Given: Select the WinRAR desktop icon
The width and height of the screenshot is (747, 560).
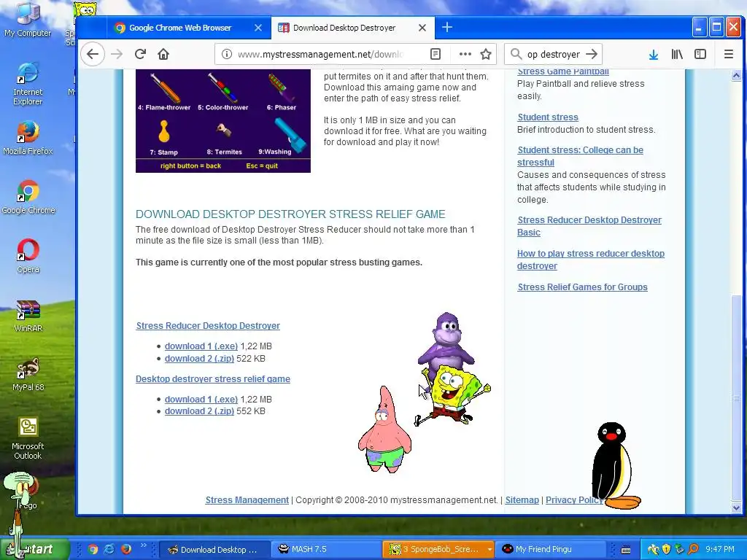Looking at the screenshot, I should (x=28, y=316).
